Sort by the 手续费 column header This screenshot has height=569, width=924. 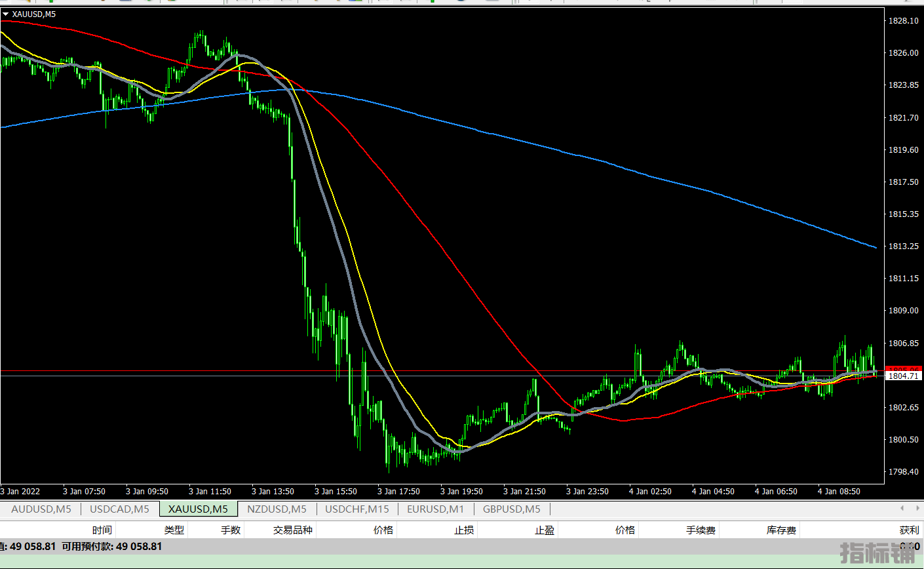(x=701, y=530)
